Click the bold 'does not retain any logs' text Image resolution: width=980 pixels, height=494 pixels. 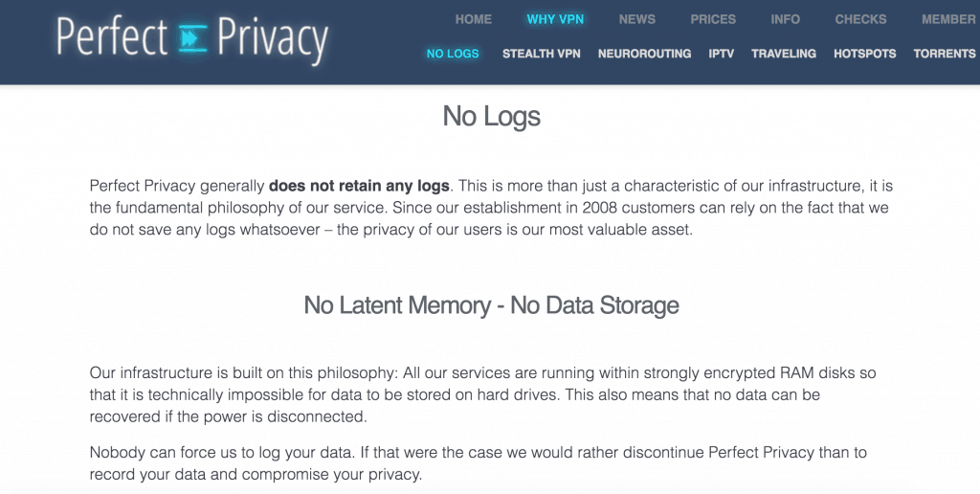[x=359, y=186]
